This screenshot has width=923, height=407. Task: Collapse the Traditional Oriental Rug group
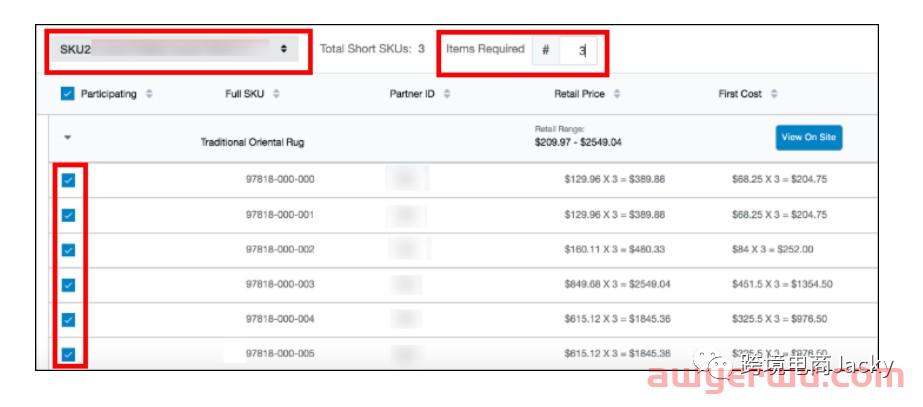(67, 137)
